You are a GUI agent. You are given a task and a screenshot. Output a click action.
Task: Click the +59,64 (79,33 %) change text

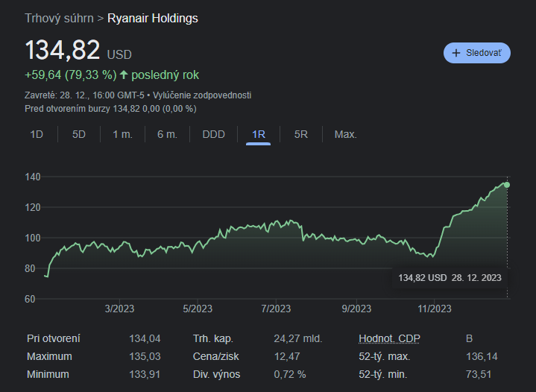point(71,75)
